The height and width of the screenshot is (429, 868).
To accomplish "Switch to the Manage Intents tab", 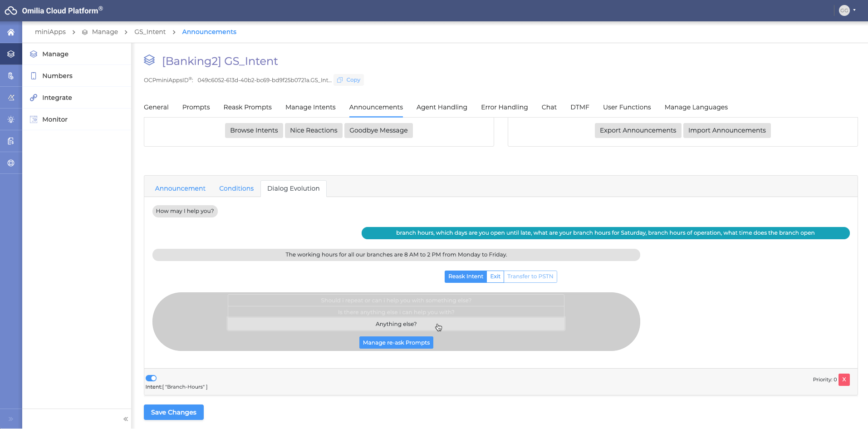I will (310, 107).
